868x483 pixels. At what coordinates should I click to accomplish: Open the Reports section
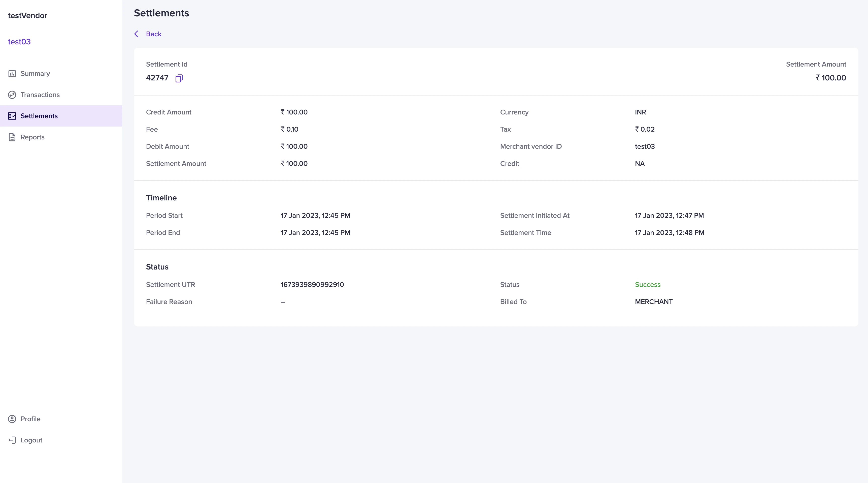[x=32, y=137]
